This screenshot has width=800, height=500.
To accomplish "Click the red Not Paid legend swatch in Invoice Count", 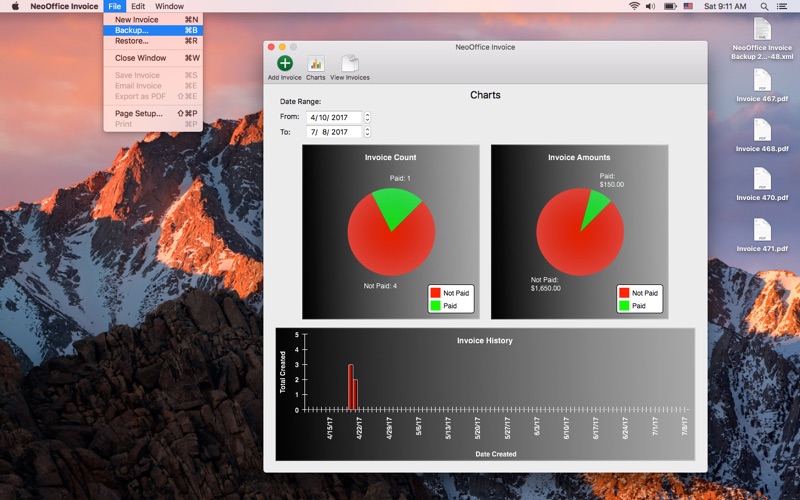I will [435, 293].
